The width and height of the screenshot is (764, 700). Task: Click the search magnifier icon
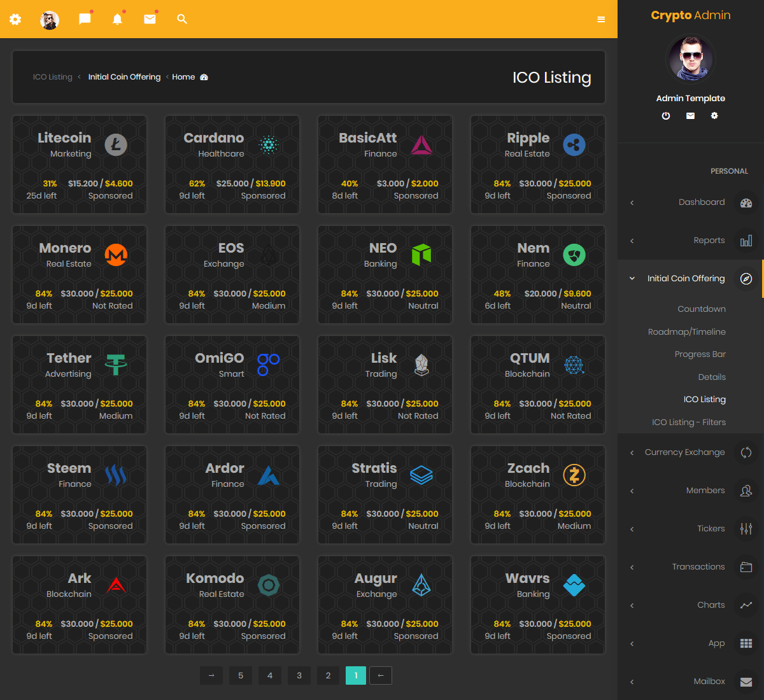[182, 19]
